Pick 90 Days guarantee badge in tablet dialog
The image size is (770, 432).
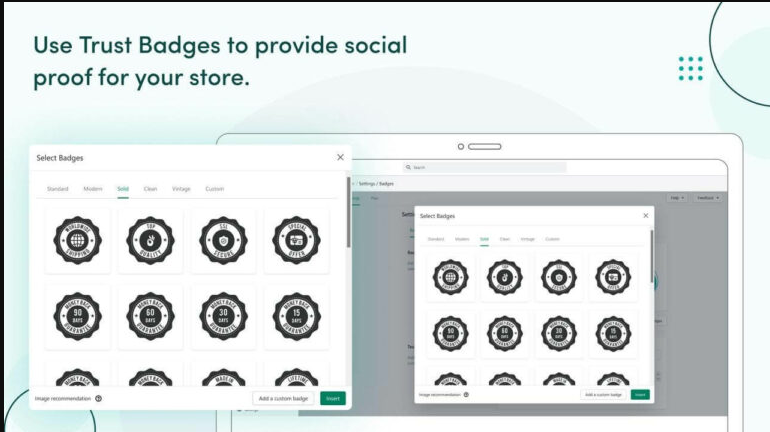click(450, 334)
